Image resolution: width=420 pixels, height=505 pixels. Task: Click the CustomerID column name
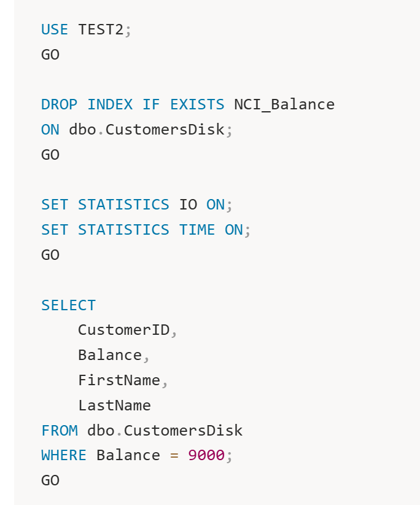click(x=124, y=330)
